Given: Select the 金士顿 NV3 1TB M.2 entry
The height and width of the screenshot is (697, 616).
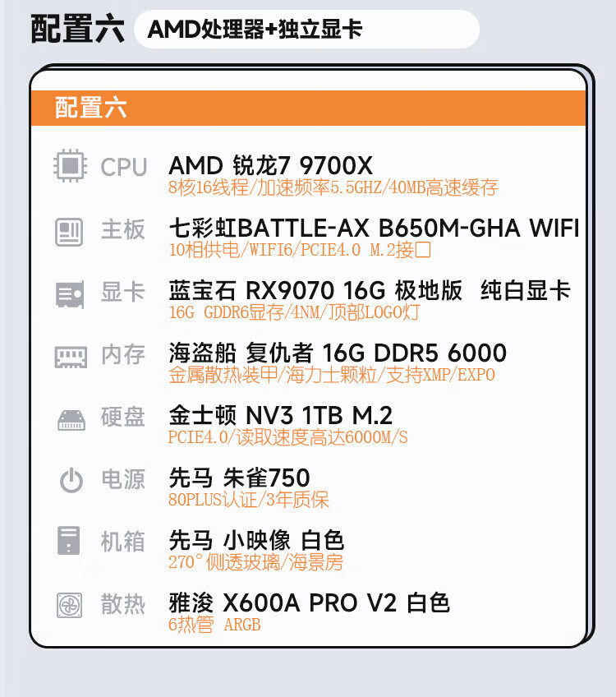Looking at the screenshot, I should (280, 415).
